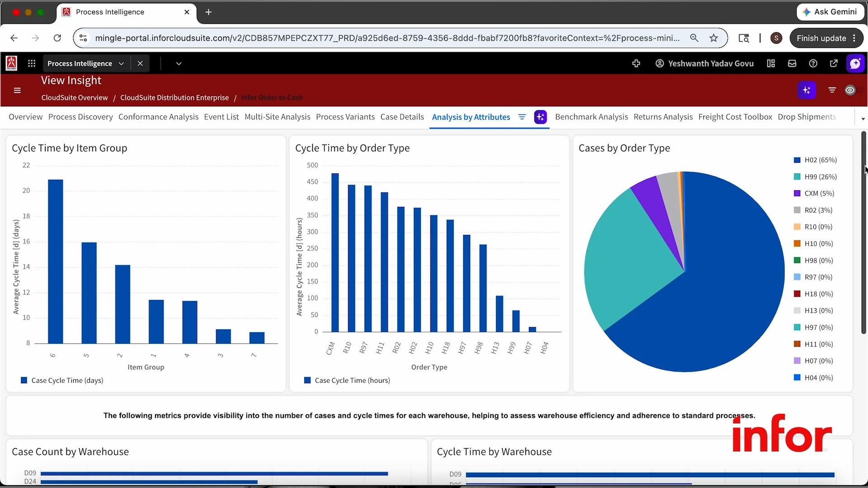The height and width of the screenshot is (488, 868).
Task: Toggle the eye visibility icon
Action: (850, 90)
